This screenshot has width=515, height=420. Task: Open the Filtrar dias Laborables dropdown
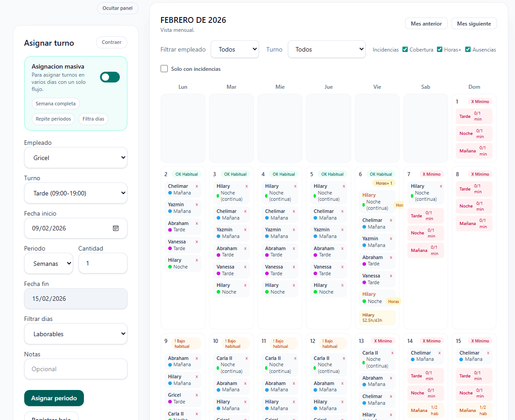75,333
